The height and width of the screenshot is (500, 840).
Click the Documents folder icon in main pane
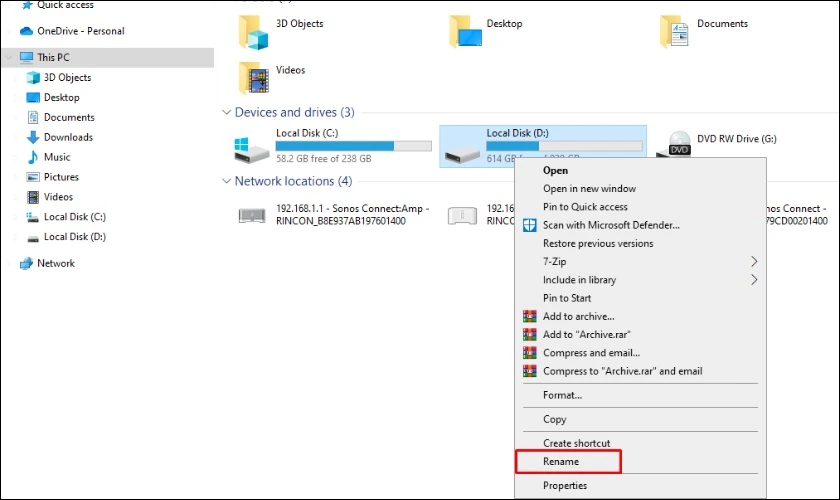pyautogui.click(x=674, y=32)
